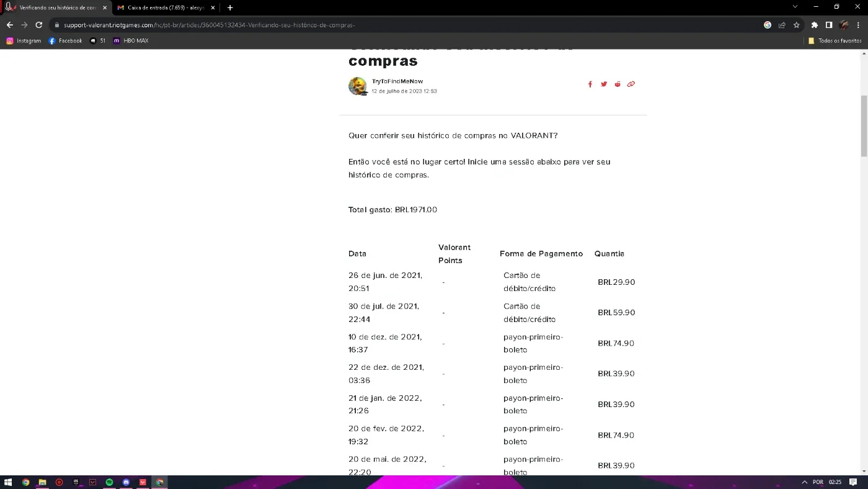Open Epic Games Launcher taskbar icon
Viewport: 868px width, 489px height.
tap(76, 482)
